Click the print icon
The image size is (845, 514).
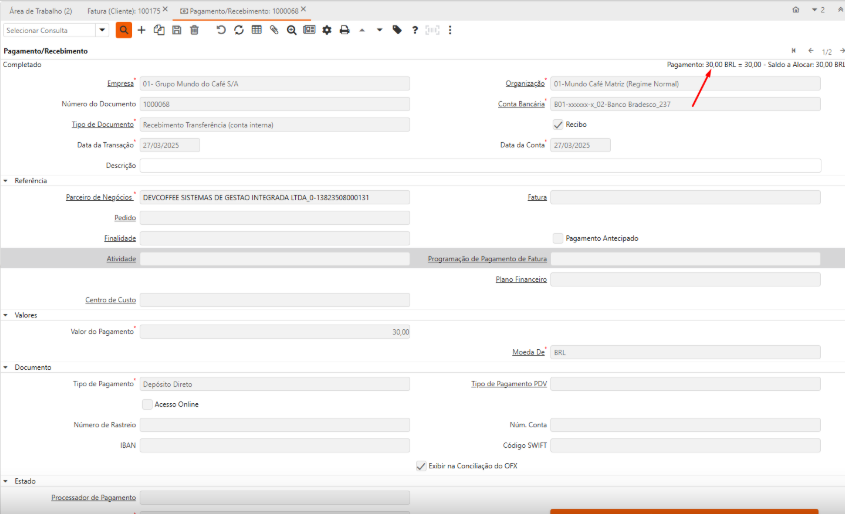344,30
